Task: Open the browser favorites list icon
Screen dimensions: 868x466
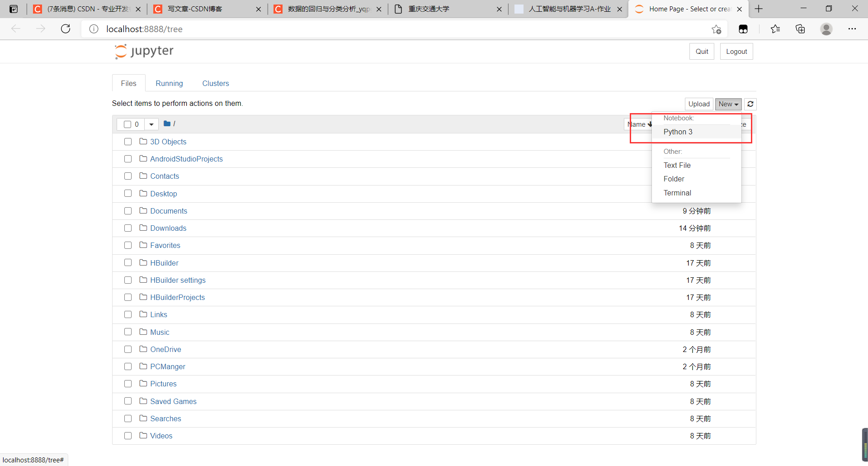Action: (775, 29)
